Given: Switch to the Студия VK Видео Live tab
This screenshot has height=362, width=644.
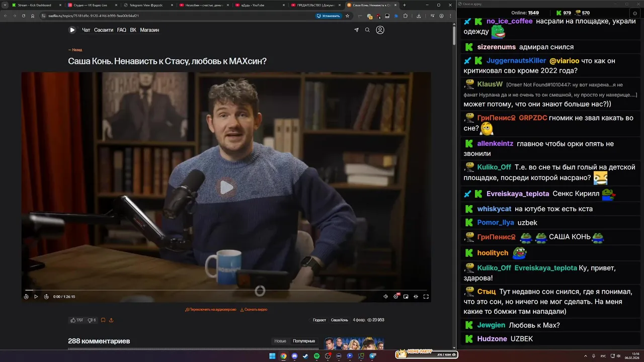Looking at the screenshot, I should [91, 5].
